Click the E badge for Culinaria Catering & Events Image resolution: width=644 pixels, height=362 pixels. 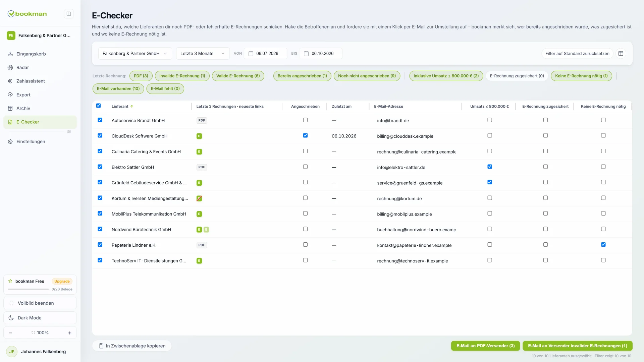click(199, 152)
